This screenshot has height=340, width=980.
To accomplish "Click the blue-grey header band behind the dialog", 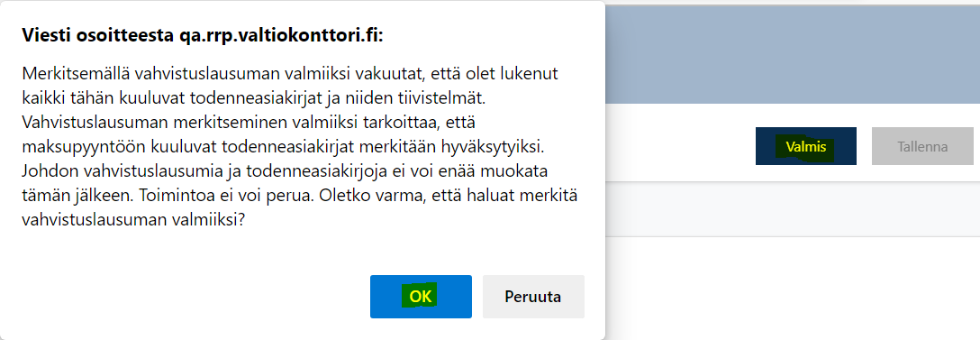I will 792,54.
